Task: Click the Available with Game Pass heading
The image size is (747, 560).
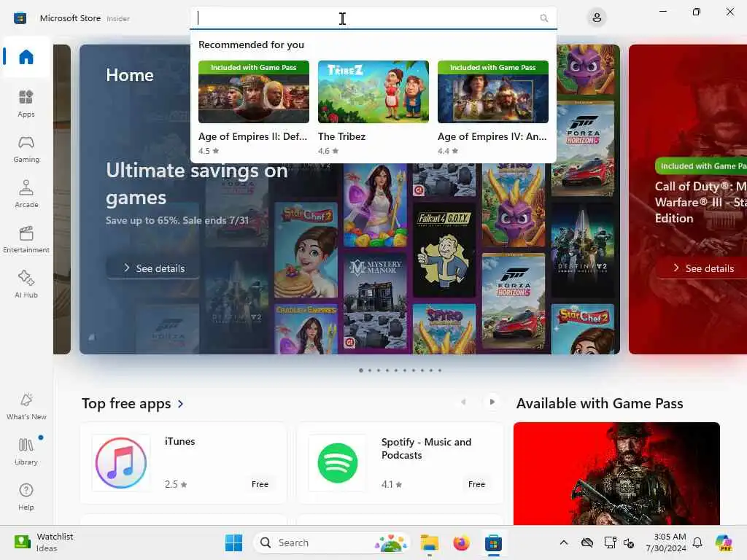Action: (600, 404)
